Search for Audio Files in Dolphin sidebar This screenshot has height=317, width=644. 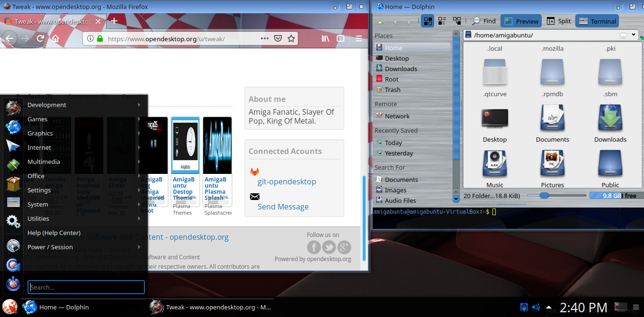(x=412, y=200)
